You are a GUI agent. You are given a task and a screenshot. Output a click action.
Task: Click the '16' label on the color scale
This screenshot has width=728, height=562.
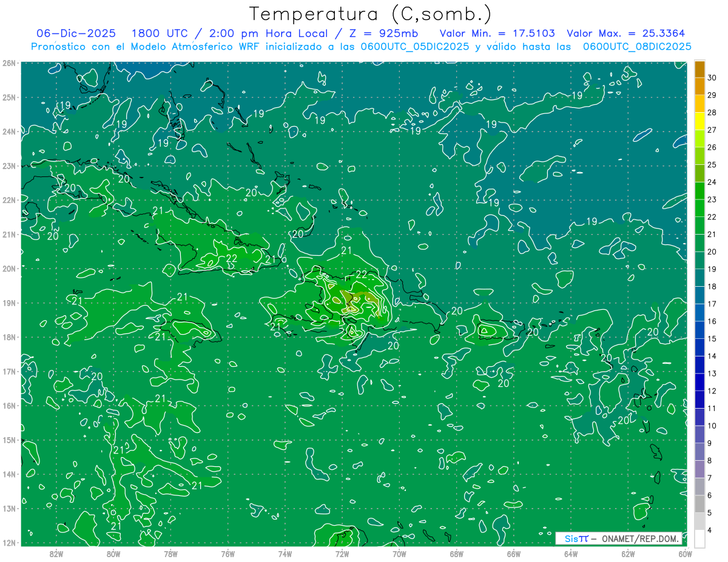[x=712, y=321]
